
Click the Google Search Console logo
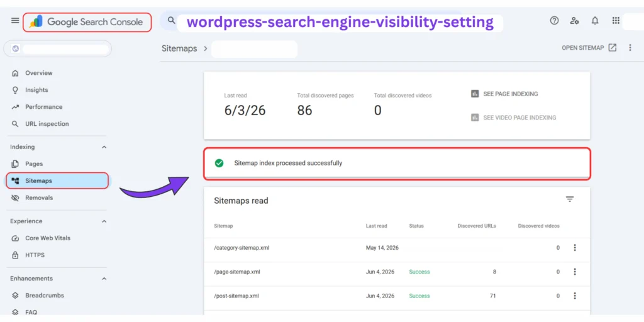[x=87, y=22]
